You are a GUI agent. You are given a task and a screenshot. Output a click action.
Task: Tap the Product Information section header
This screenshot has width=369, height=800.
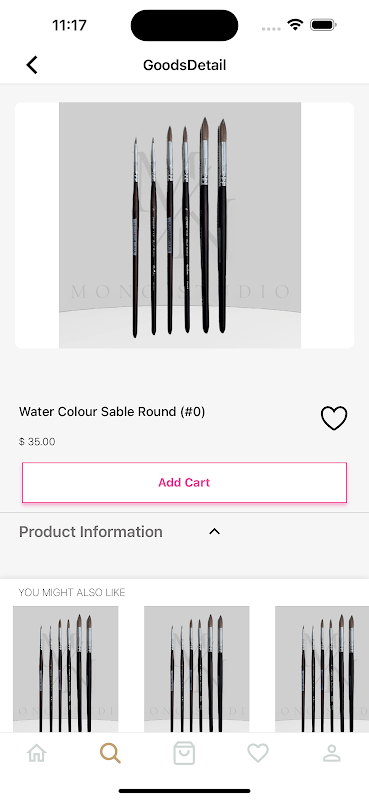pyautogui.click(x=91, y=532)
